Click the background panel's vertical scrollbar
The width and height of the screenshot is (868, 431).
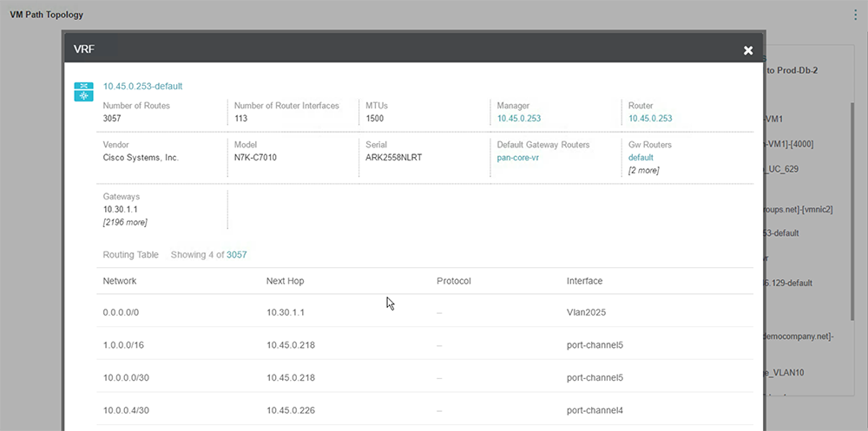click(852, 210)
